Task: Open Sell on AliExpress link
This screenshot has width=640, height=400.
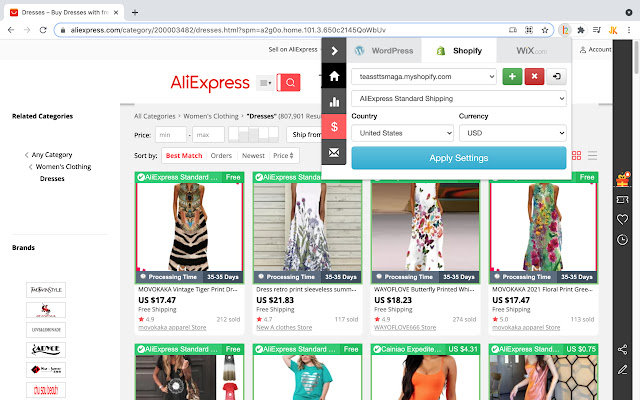Action: (293, 49)
